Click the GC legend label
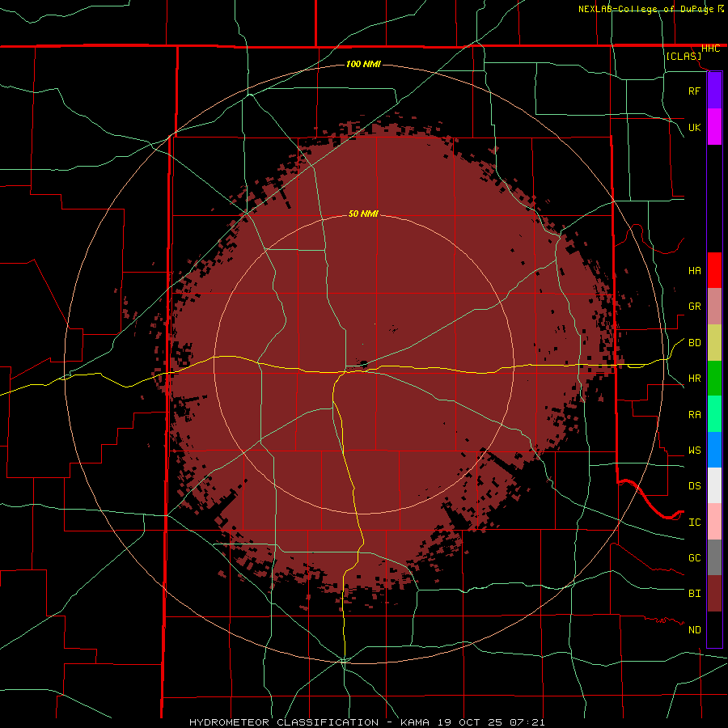 tap(694, 557)
